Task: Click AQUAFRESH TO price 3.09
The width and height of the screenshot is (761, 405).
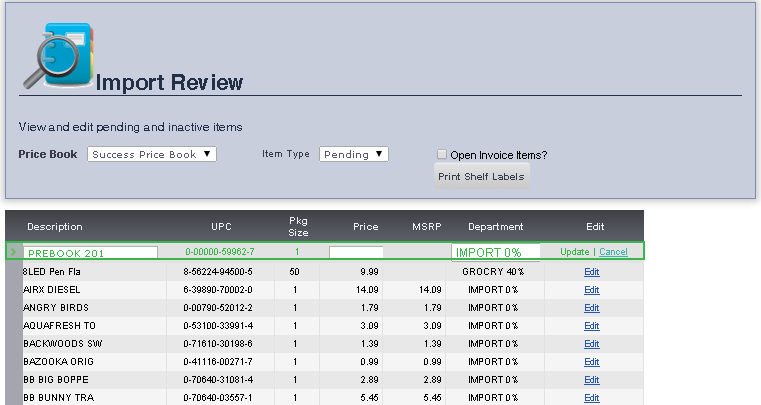Action: pyautogui.click(x=369, y=325)
